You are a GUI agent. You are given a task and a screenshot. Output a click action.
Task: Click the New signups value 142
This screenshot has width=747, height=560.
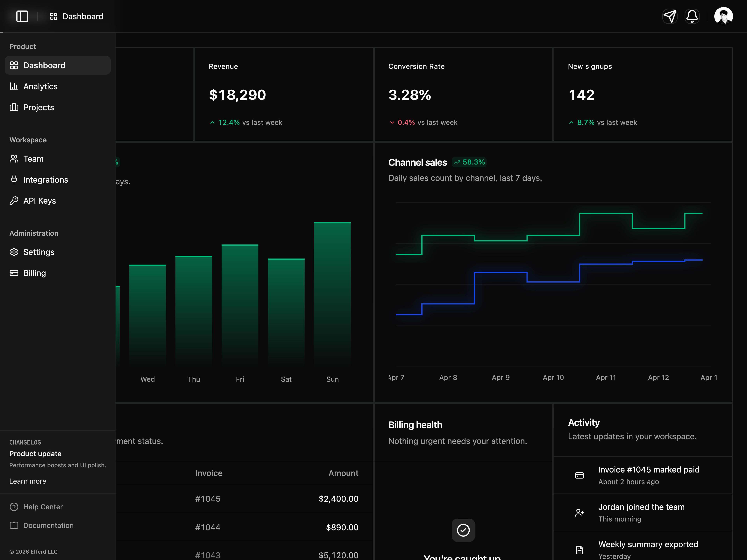click(581, 95)
